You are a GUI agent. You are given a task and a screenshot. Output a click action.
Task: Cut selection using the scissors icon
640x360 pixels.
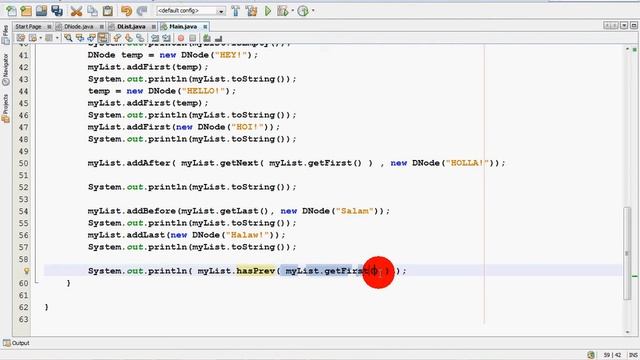click(x=76, y=11)
